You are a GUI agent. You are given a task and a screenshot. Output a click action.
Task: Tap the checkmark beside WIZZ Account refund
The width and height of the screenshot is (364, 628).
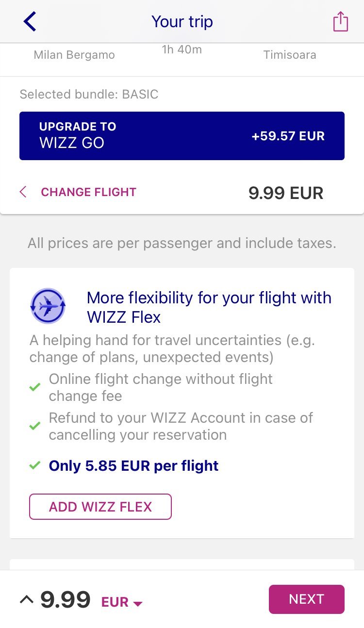pos(34,426)
